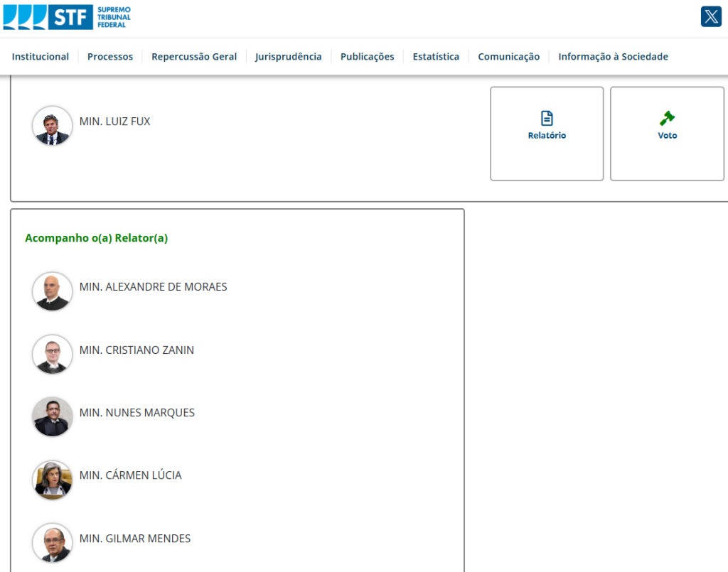Click the green gavel Voto icon
This screenshot has width=728, height=572.
(667, 119)
